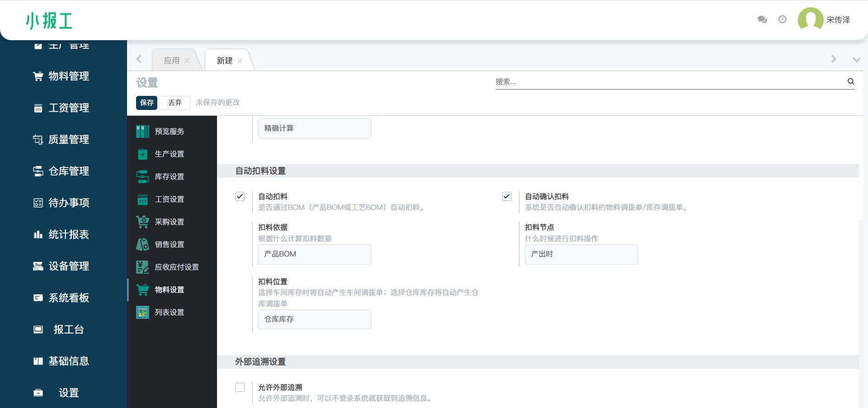Click the 丢弃 button
868x408 pixels.
coord(175,103)
